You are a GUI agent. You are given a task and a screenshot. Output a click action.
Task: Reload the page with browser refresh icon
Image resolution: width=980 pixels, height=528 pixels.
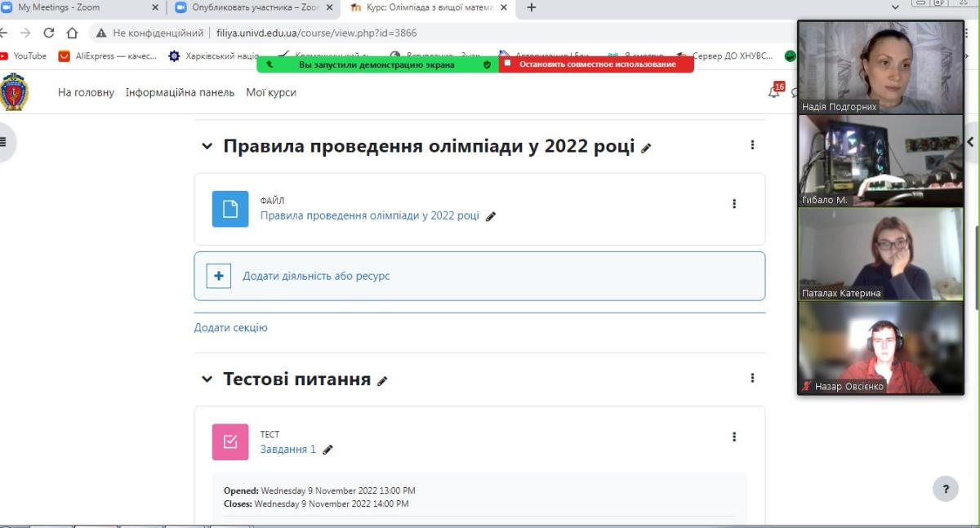coord(49,33)
